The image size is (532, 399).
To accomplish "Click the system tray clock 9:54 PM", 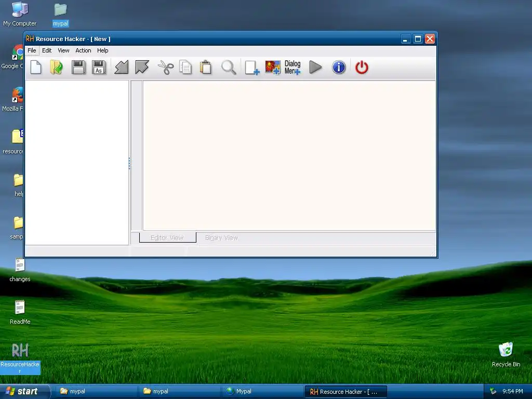I will click(512, 391).
